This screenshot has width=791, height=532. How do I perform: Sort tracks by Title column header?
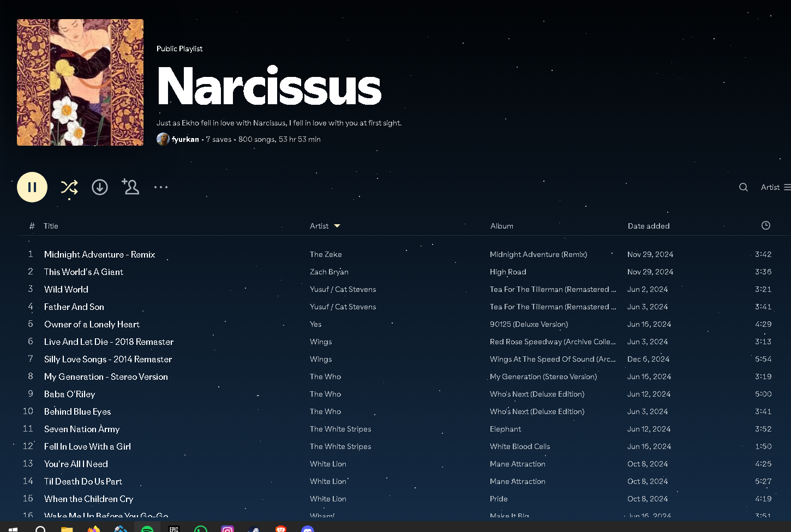coord(51,226)
